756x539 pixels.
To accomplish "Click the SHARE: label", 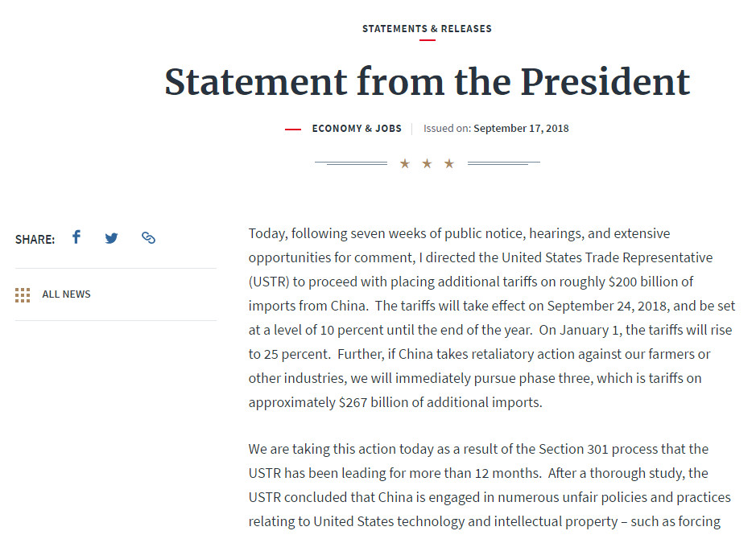I will tap(35, 239).
